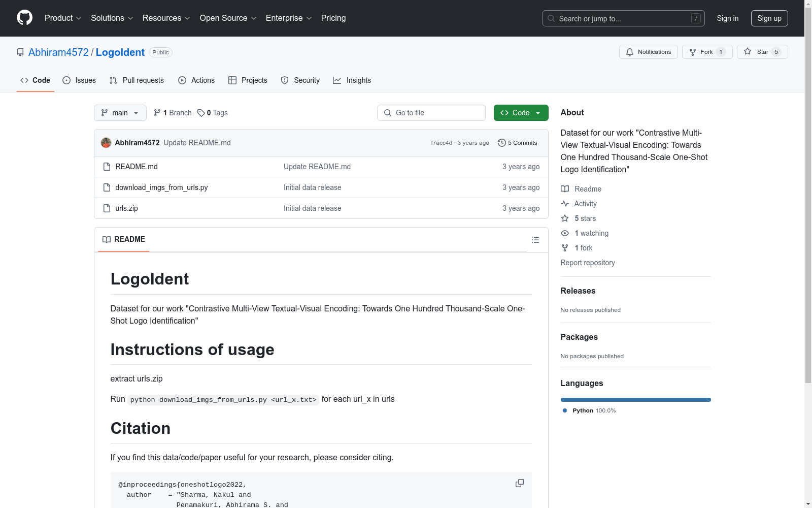The image size is (812, 508).
Task: Select the README tab header
Action: 124,239
